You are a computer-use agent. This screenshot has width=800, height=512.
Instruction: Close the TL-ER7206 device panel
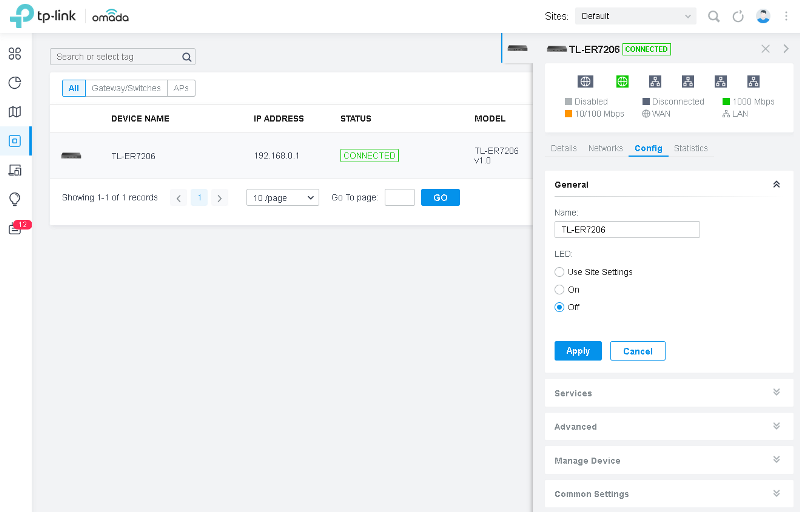click(x=765, y=49)
